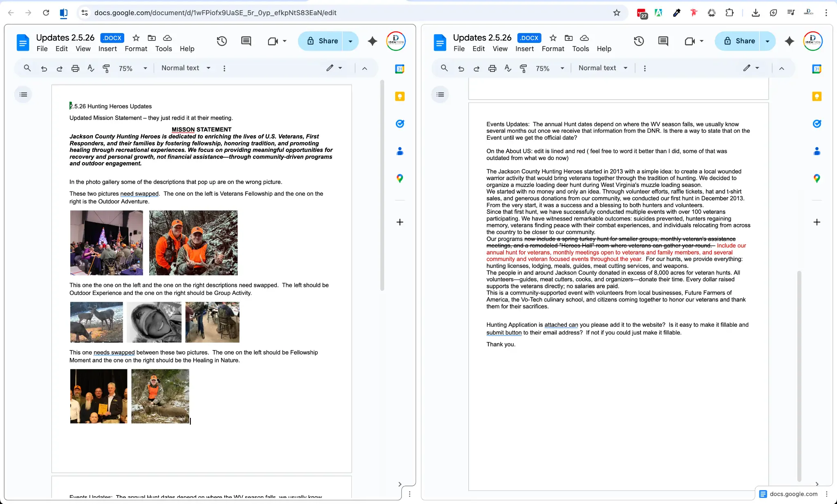The height and width of the screenshot is (504, 837).
Task: Open browser downloads
Action: point(756,13)
